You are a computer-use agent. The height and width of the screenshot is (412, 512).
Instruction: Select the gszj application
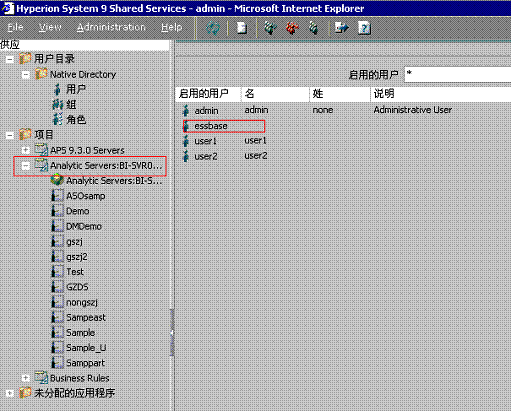[74, 241]
